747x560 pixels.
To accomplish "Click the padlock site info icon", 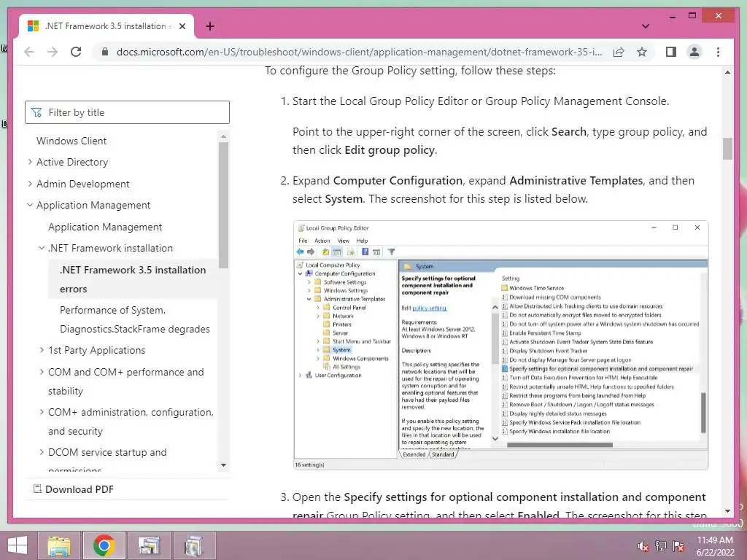I will coord(105,52).
